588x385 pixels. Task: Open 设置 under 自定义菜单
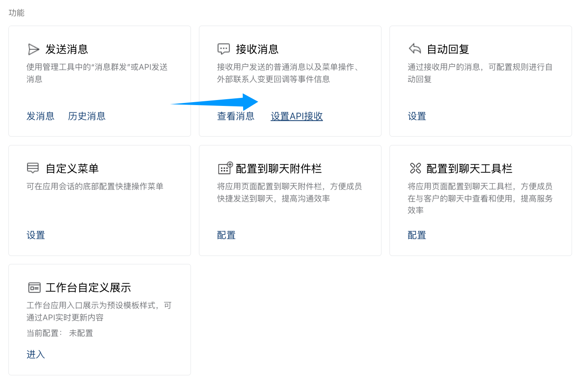(x=36, y=235)
